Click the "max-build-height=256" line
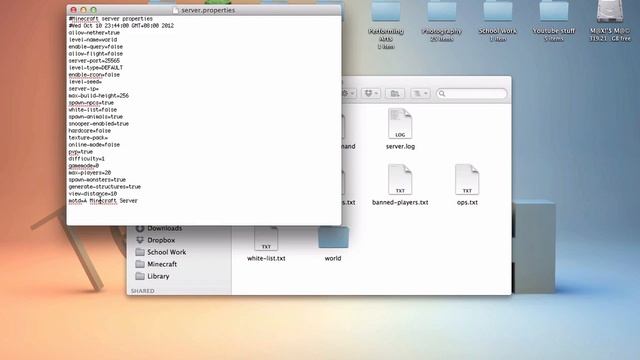Image resolution: width=640 pixels, height=360 pixels. 98,96
